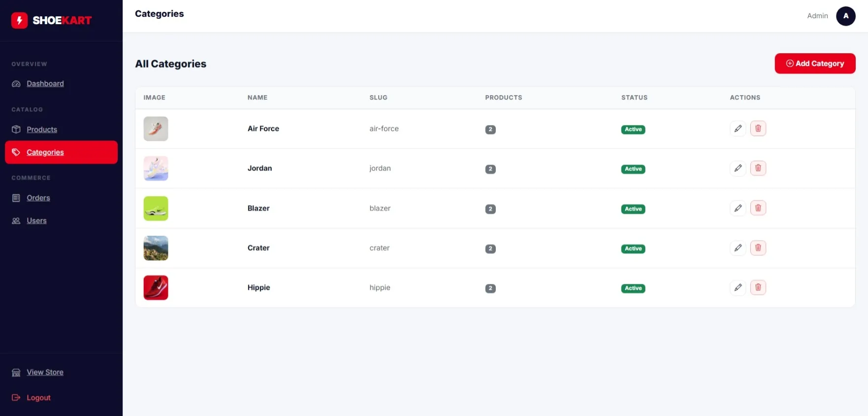Click the Admin username label
The image size is (868, 416).
[x=817, y=16]
